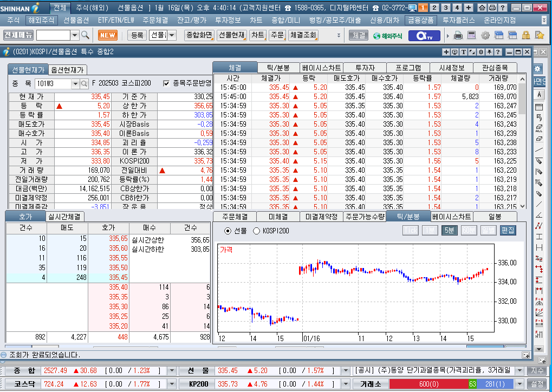Open settings gear icon in toolbar

point(485,35)
